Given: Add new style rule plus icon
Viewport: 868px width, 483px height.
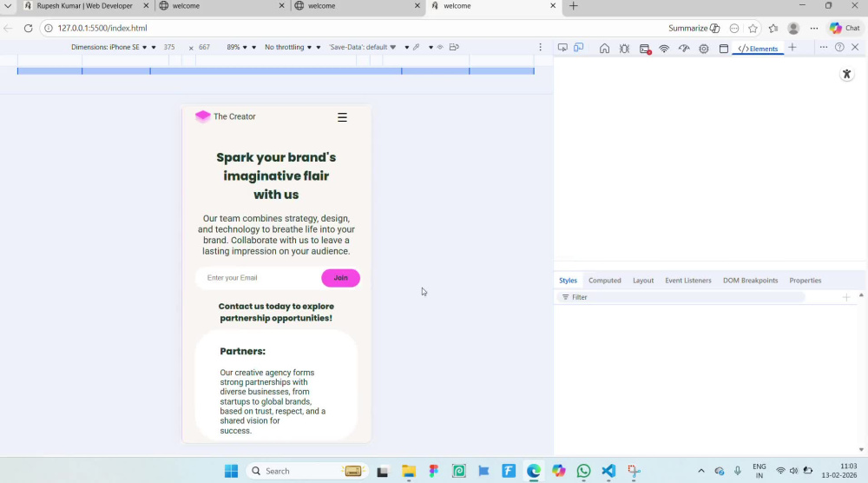Looking at the screenshot, I should click(846, 297).
